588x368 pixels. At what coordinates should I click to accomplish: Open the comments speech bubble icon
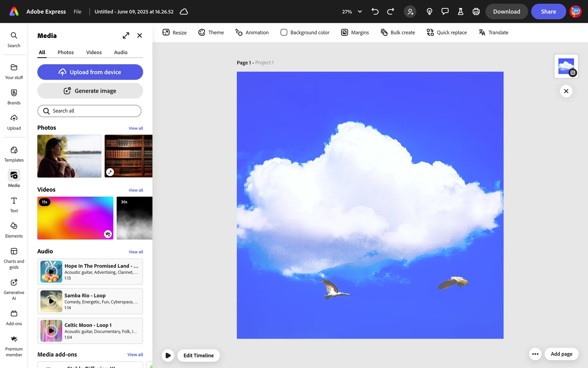click(445, 12)
